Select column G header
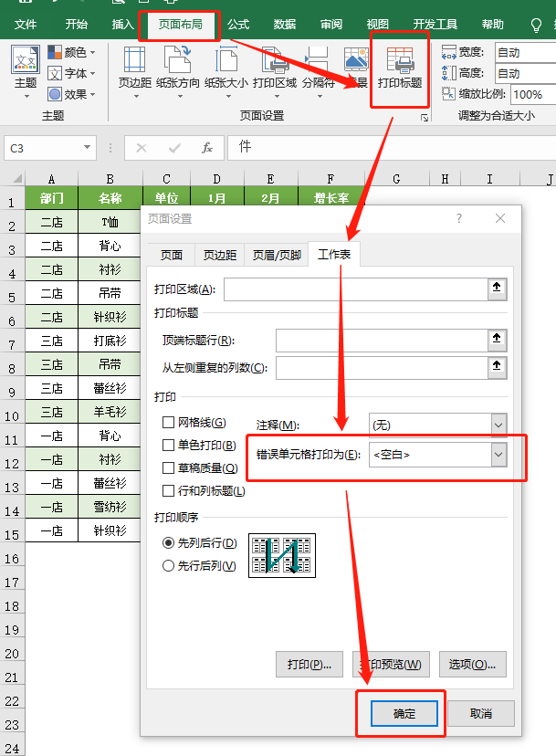Viewport: 556px width, 756px height. pyautogui.click(x=396, y=179)
